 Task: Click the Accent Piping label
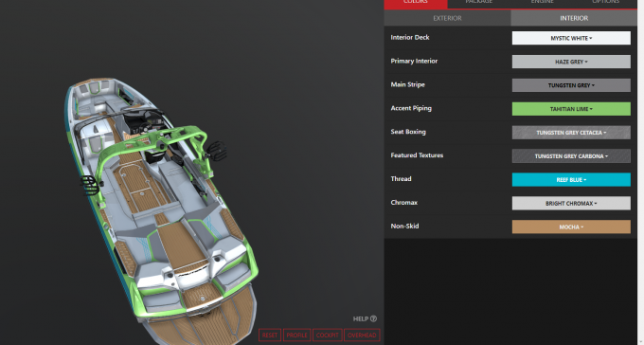tap(411, 108)
